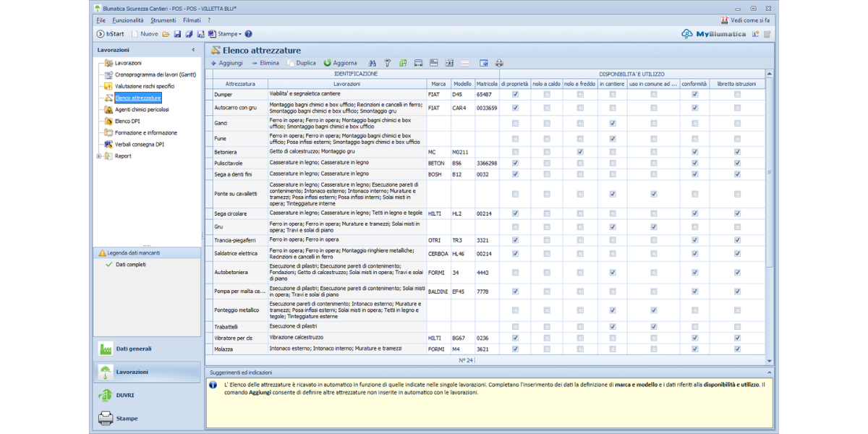The height and width of the screenshot is (434, 868).
Task: Click the blue floppy disk save icon
Action: (177, 34)
